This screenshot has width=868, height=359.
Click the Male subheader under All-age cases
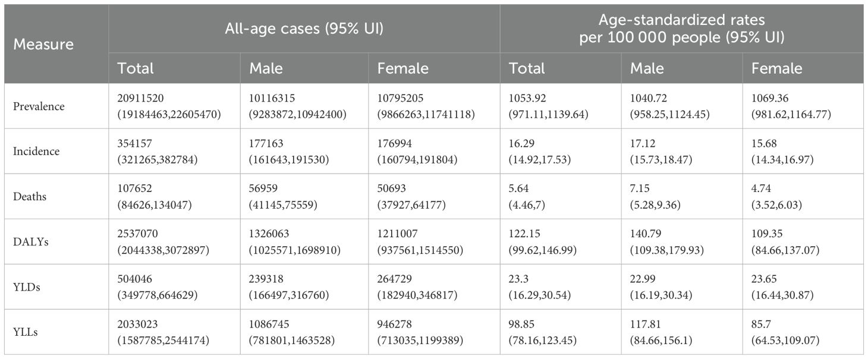(266, 68)
